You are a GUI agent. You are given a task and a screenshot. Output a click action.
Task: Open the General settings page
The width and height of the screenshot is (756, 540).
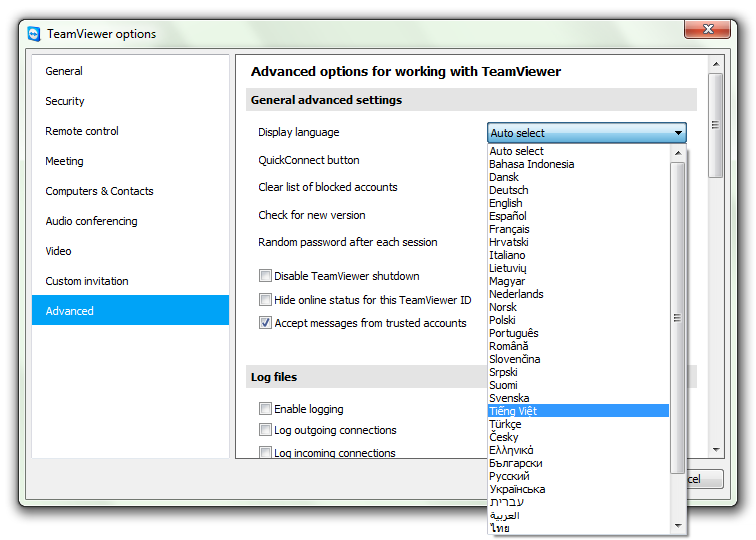click(x=130, y=71)
